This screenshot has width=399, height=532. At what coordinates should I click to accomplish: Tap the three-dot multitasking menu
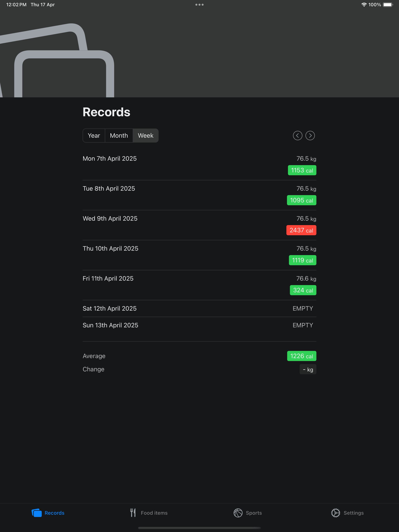pos(199,4)
